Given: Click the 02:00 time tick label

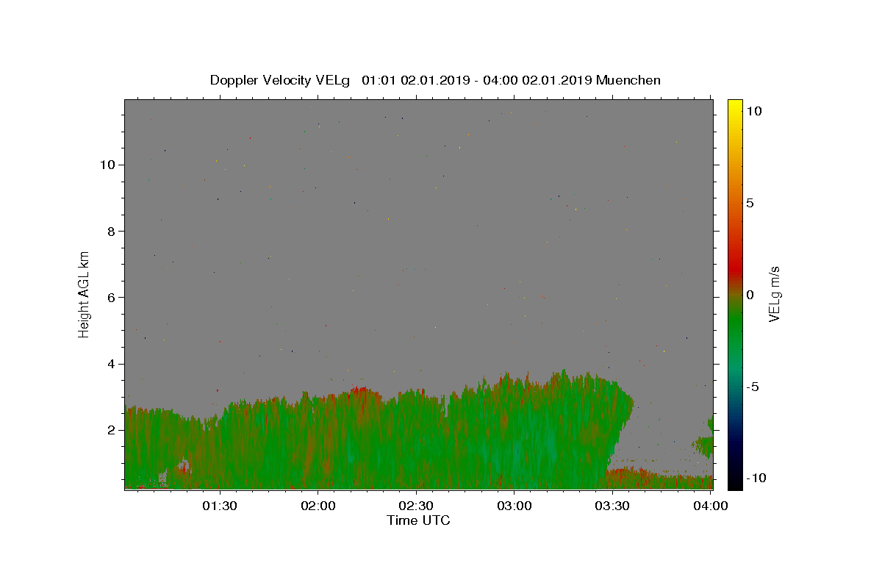Looking at the screenshot, I should pos(318,506).
